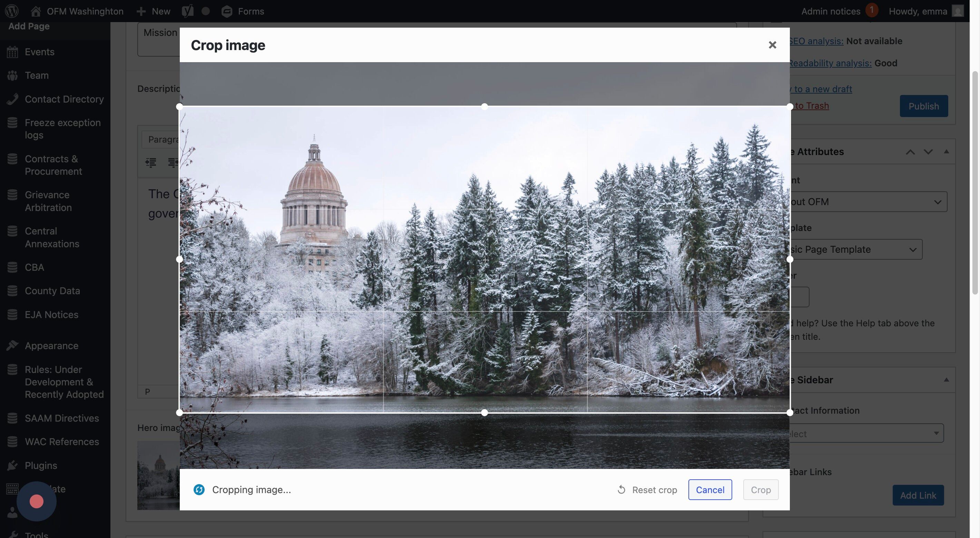Click the Reset crop button
This screenshot has width=980, height=538.
[x=647, y=490]
